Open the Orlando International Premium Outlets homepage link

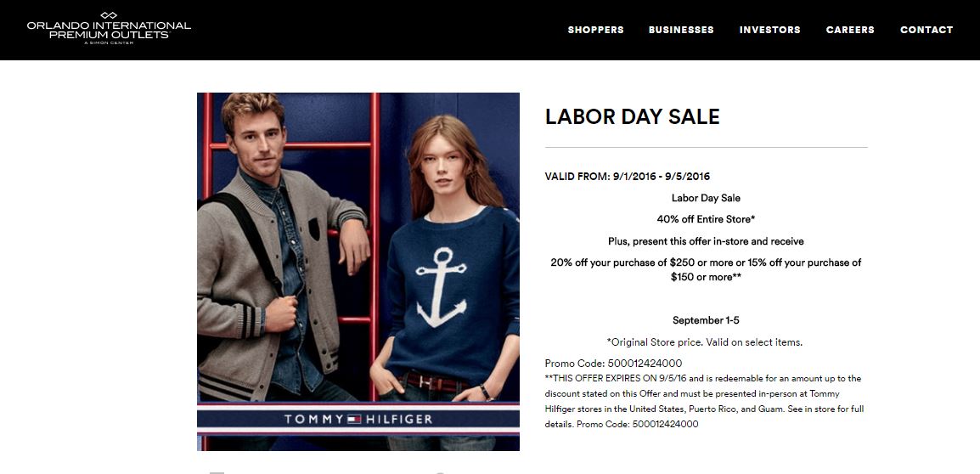coord(109,29)
